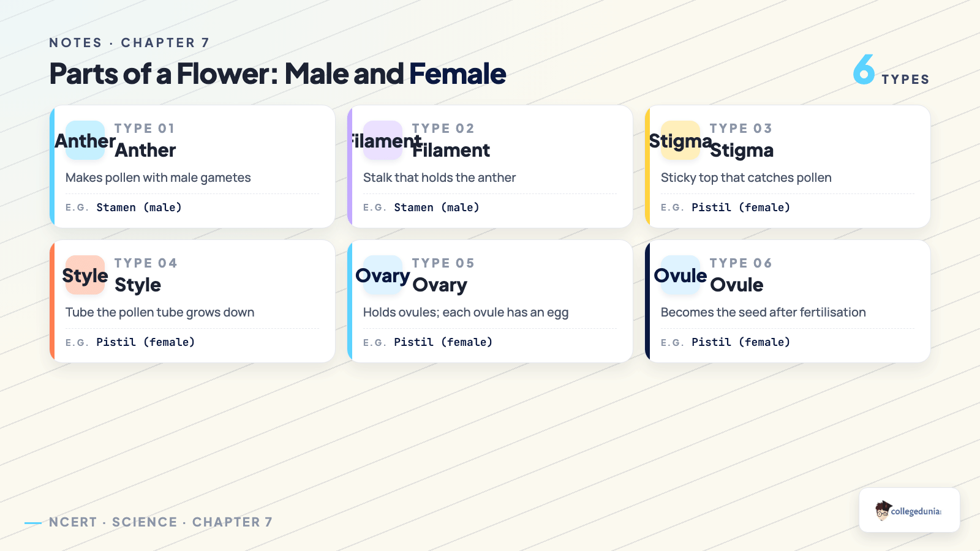Select the slide title 'Parts of a Flower: Male and Female'
The image size is (980, 551).
pyautogui.click(x=277, y=73)
